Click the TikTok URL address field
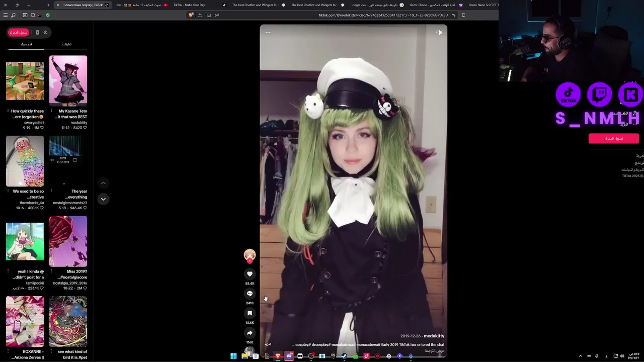The height and width of the screenshot is (362, 644). coord(383,15)
